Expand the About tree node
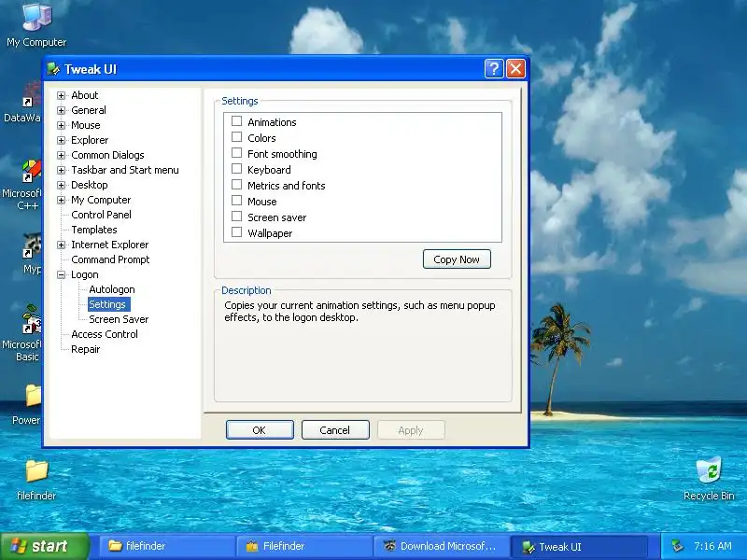The image size is (747, 560). coord(61,95)
